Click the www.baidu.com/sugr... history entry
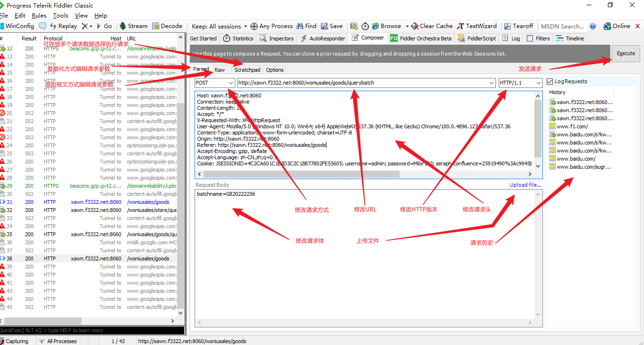This screenshot has width=644, height=345. 583,167
